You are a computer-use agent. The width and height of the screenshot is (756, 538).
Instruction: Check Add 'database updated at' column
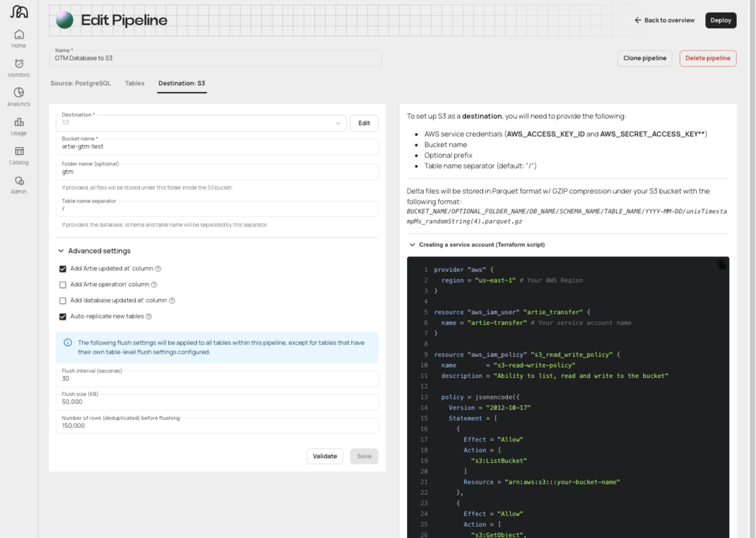[63, 301]
